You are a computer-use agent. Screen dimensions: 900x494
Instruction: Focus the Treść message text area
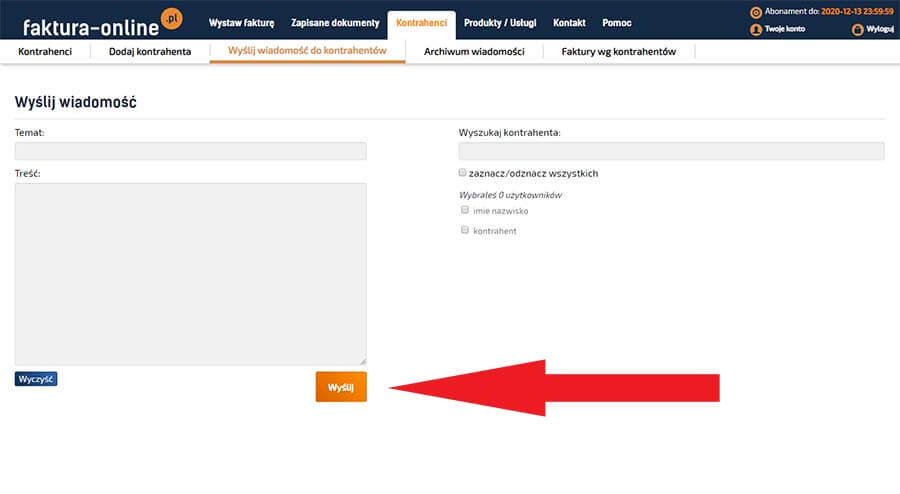coord(191,274)
